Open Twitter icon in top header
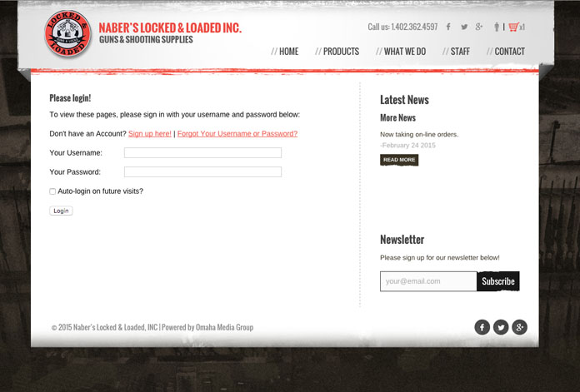This screenshot has height=392, width=580. [464, 27]
